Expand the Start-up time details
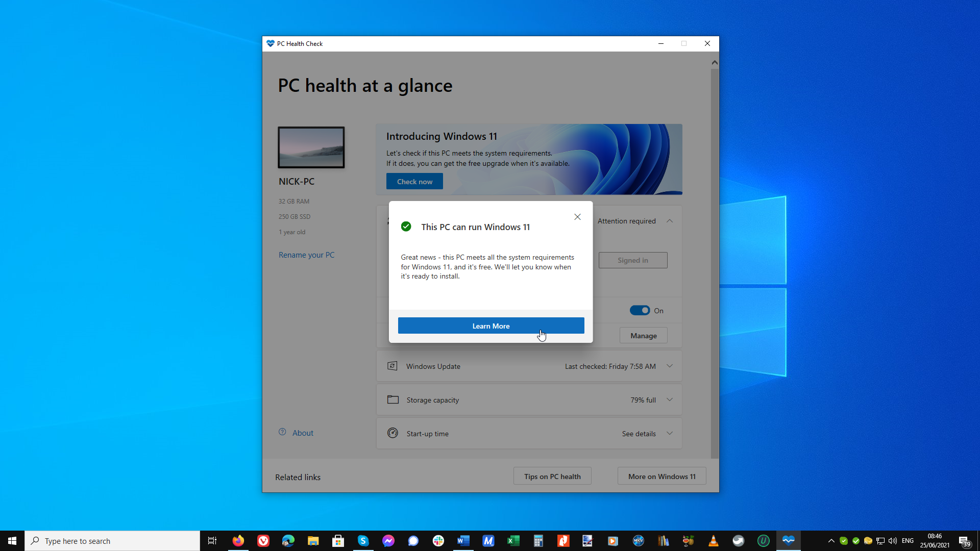The height and width of the screenshot is (551, 980). 670,433
